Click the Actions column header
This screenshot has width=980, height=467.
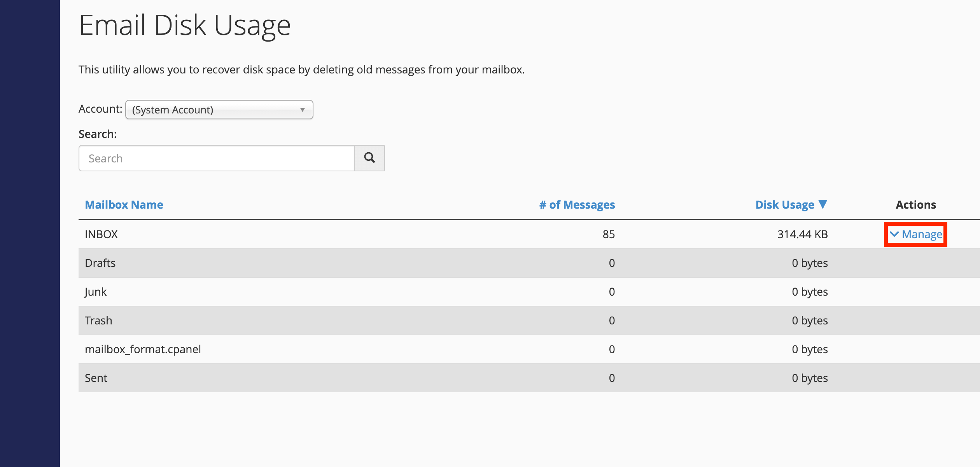[916, 205]
